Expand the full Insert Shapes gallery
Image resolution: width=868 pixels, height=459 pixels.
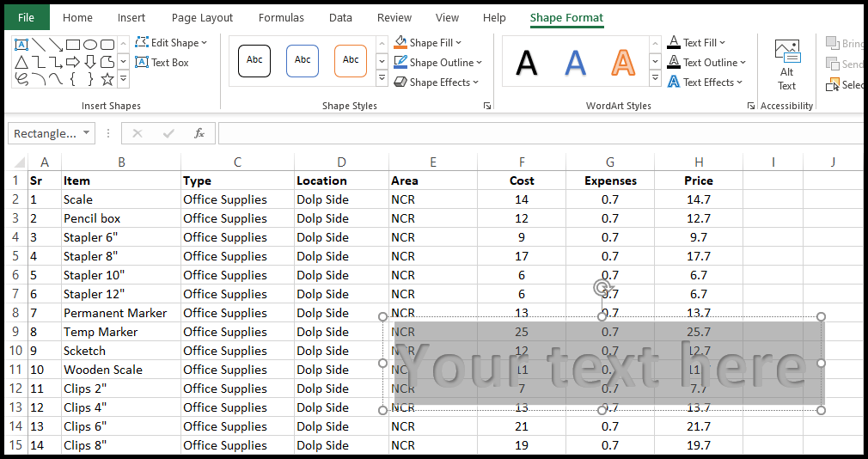coord(124,79)
